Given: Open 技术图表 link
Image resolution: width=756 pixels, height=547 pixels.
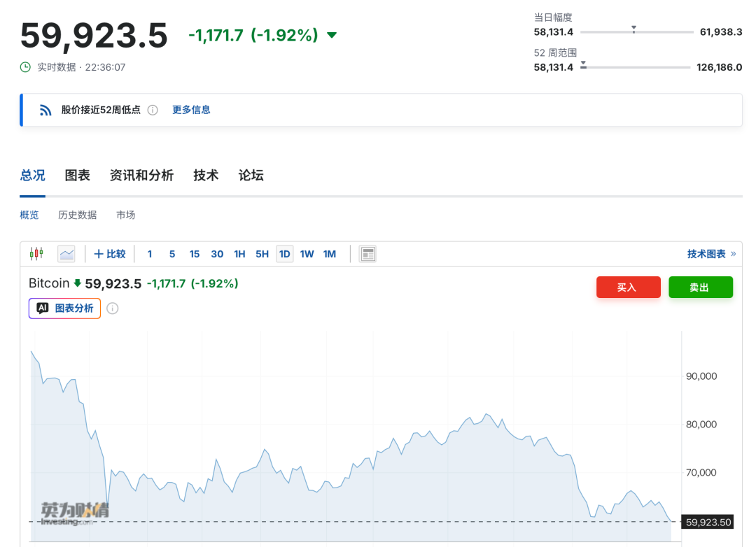Looking at the screenshot, I should pyautogui.click(x=711, y=253).
